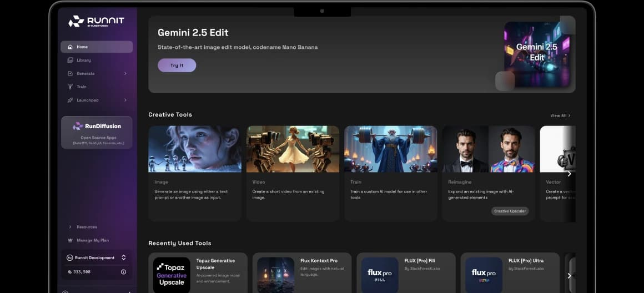The height and width of the screenshot is (293, 644).
Task: Click the Launchpad rocket icon
Action: (x=71, y=100)
